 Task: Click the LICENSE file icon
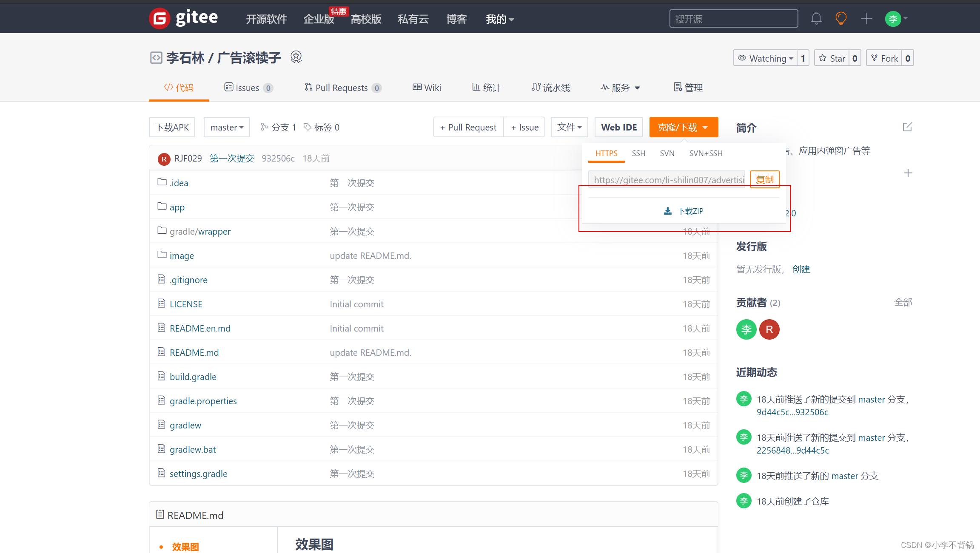point(161,303)
